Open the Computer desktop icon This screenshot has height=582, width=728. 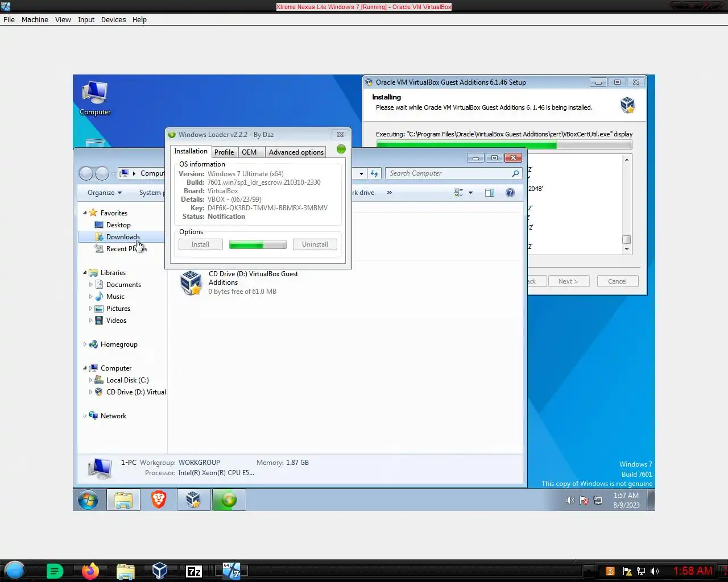pos(95,98)
